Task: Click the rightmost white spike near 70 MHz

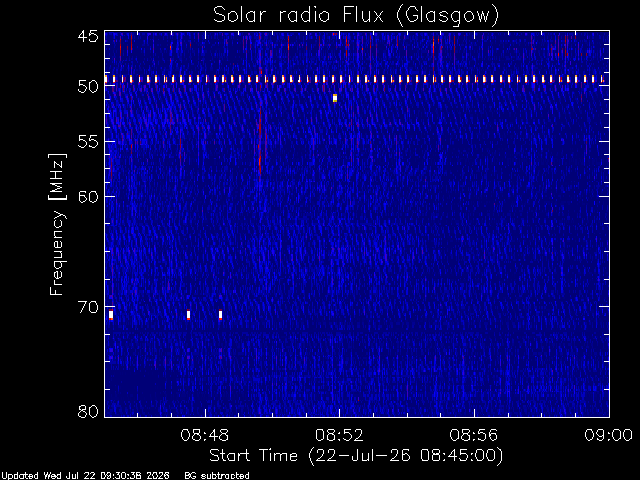Action: click(220, 315)
